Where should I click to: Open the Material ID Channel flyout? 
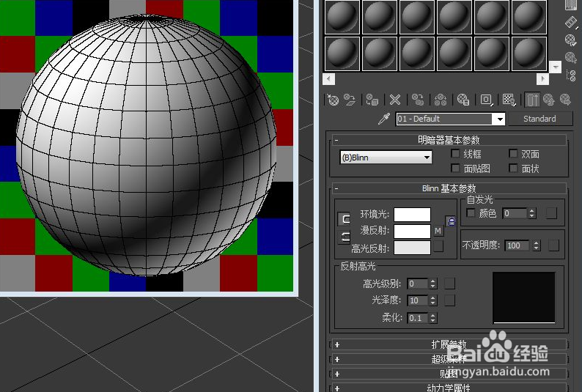pos(486,100)
